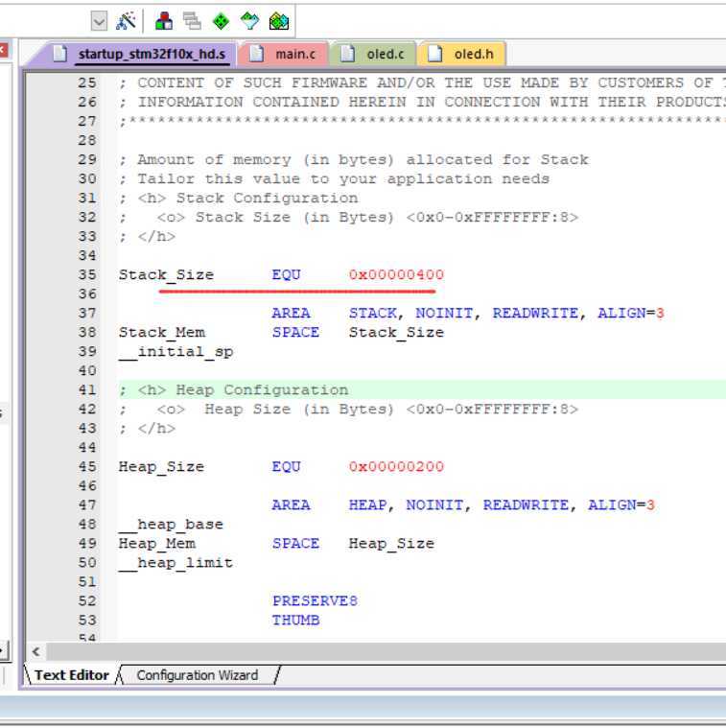Click the '<h> Stack Configuration' comment line
The width and height of the screenshot is (726, 728).
tap(239, 199)
